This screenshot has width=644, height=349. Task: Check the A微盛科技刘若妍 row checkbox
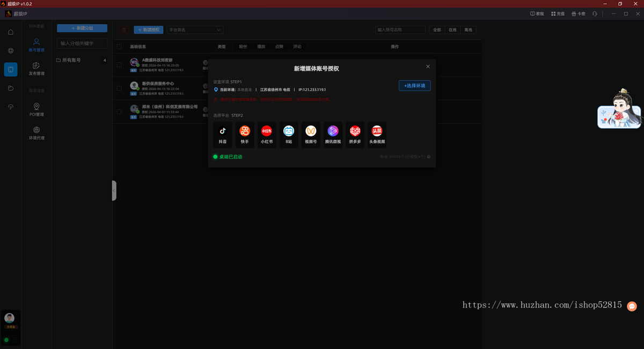[119, 65]
